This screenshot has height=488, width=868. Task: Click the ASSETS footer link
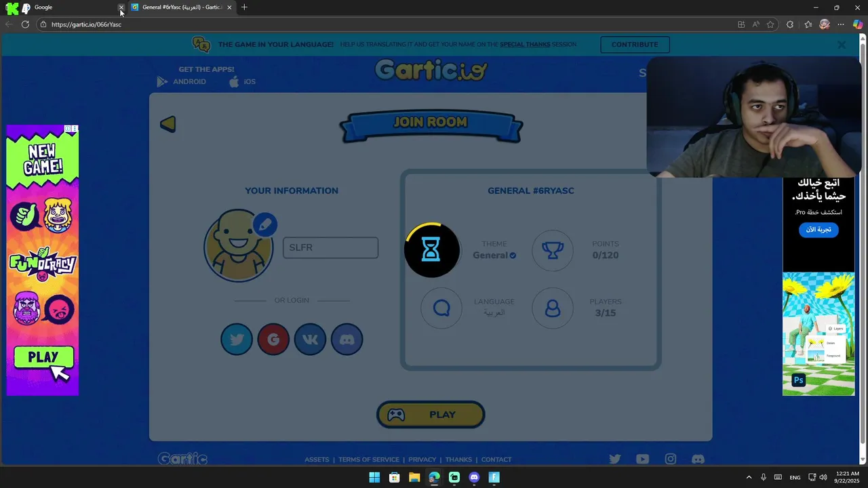317,460
